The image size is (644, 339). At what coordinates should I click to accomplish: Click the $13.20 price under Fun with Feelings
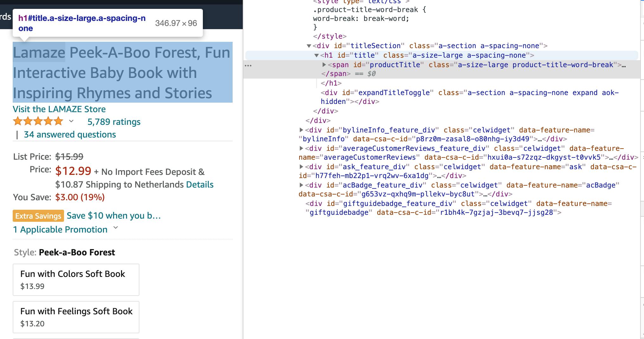point(32,324)
